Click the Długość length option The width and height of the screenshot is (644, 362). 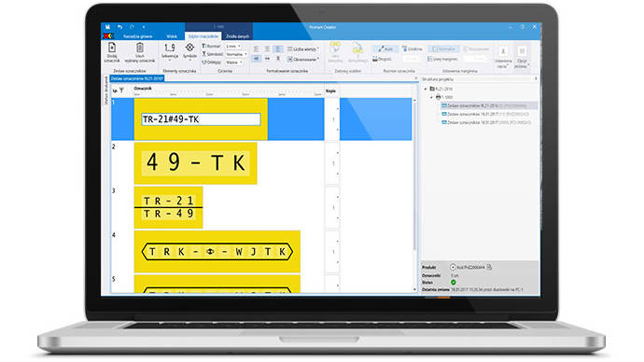383,59
